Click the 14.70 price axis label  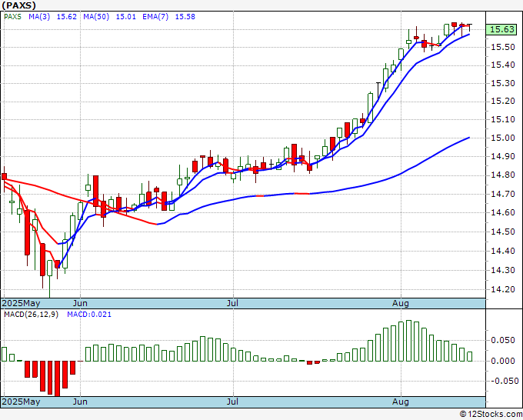pyautogui.click(x=503, y=194)
